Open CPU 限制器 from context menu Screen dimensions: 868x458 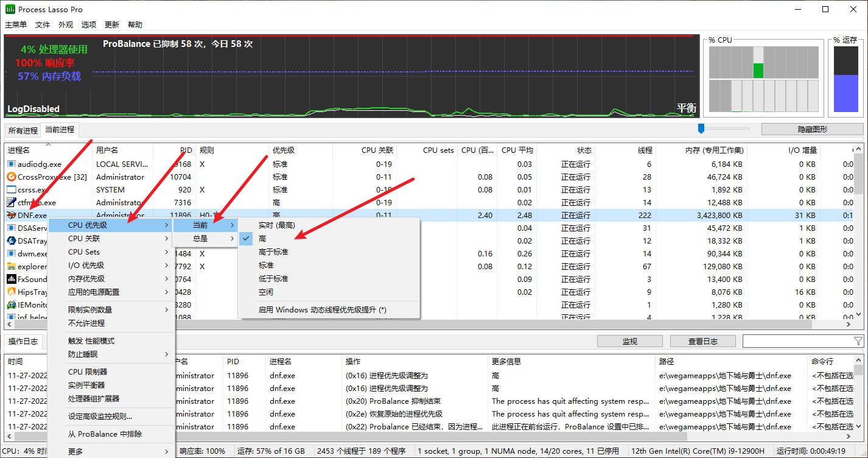[111, 372]
